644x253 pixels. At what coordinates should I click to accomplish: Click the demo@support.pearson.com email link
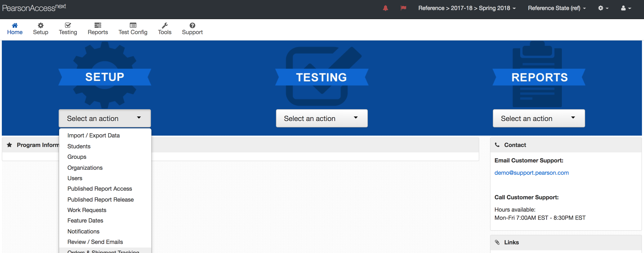(531, 173)
